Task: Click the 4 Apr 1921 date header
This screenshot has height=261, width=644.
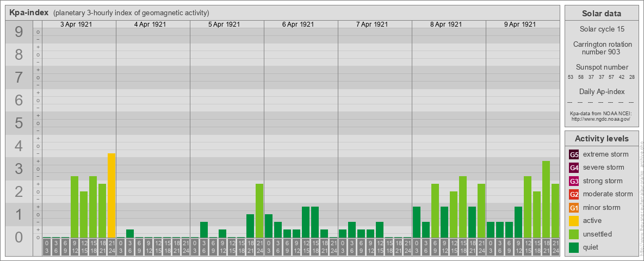Action: 150,24
